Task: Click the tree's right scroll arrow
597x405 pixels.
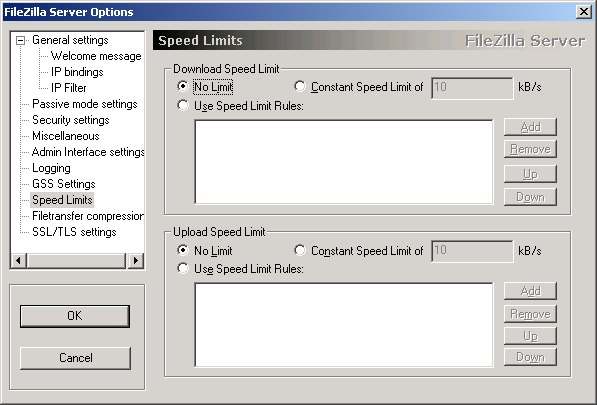Action: point(136,261)
